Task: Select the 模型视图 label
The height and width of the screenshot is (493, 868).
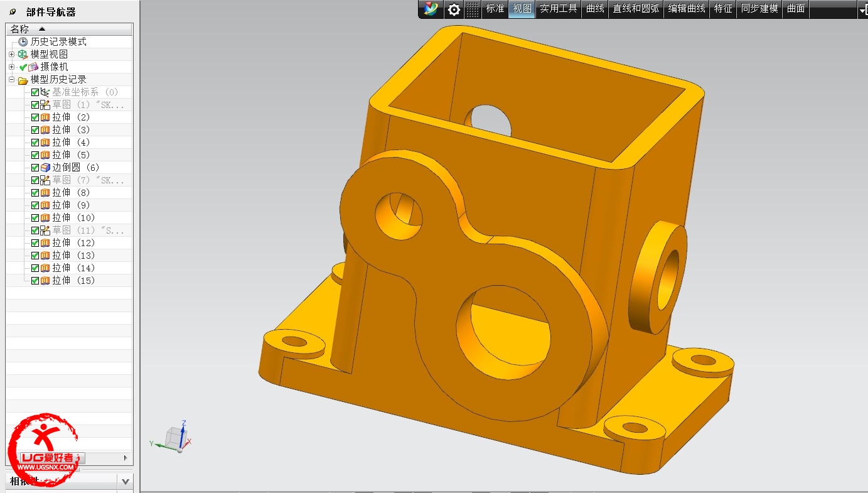Action: 49,54
